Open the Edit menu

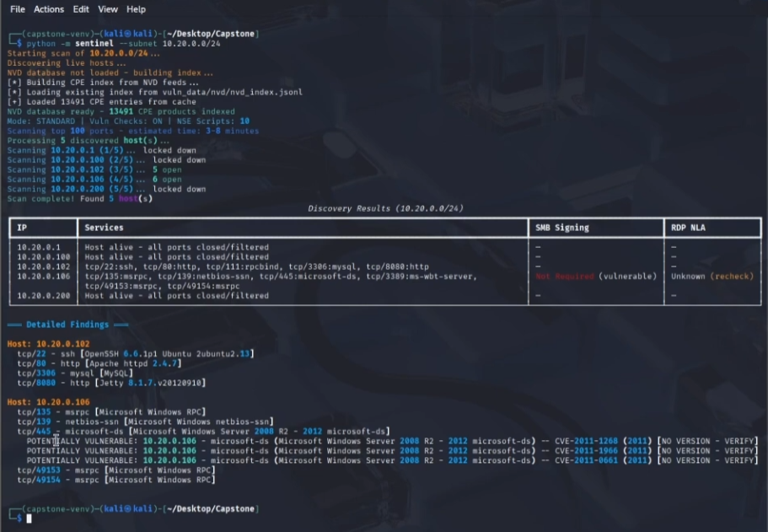tap(80, 9)
